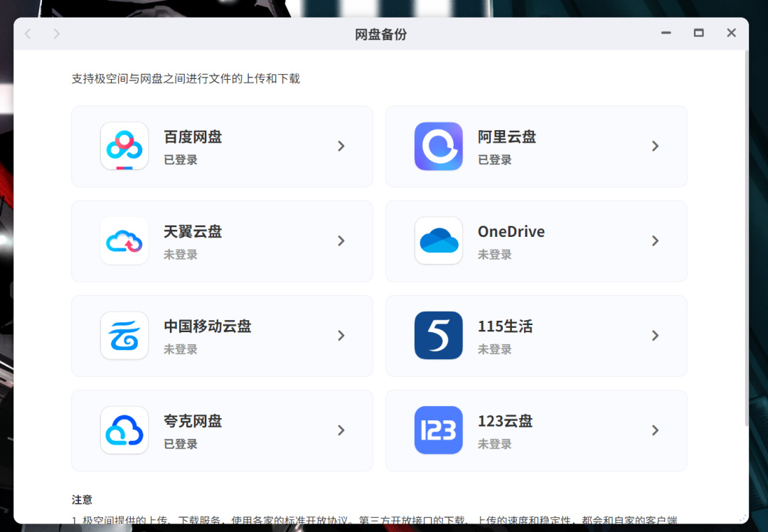Click 已登录 status under 阿里云盘
The width and height of the screenshot is (768, 532).
[x=495, y=160]
